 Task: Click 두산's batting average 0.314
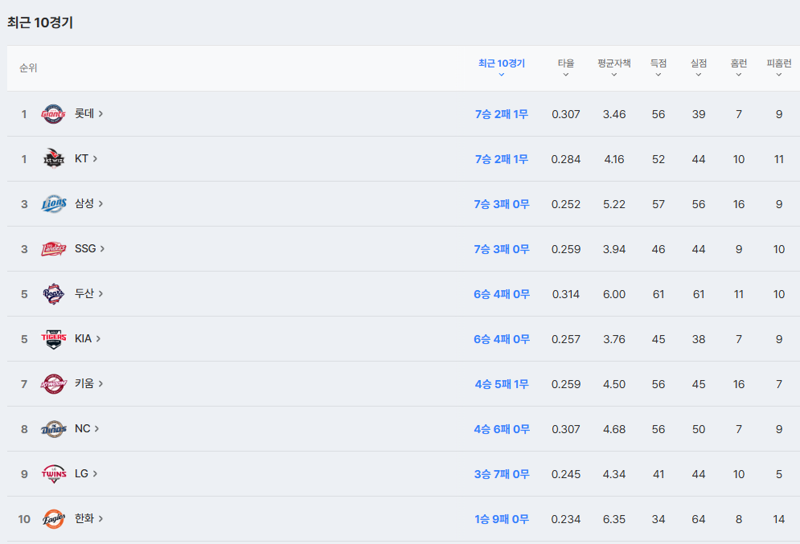566,294
